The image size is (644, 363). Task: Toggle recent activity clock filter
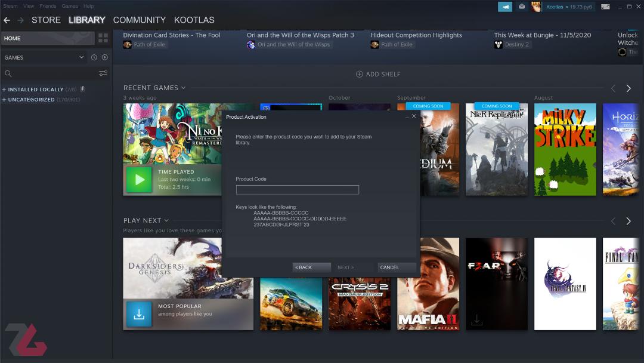(94, 57)
